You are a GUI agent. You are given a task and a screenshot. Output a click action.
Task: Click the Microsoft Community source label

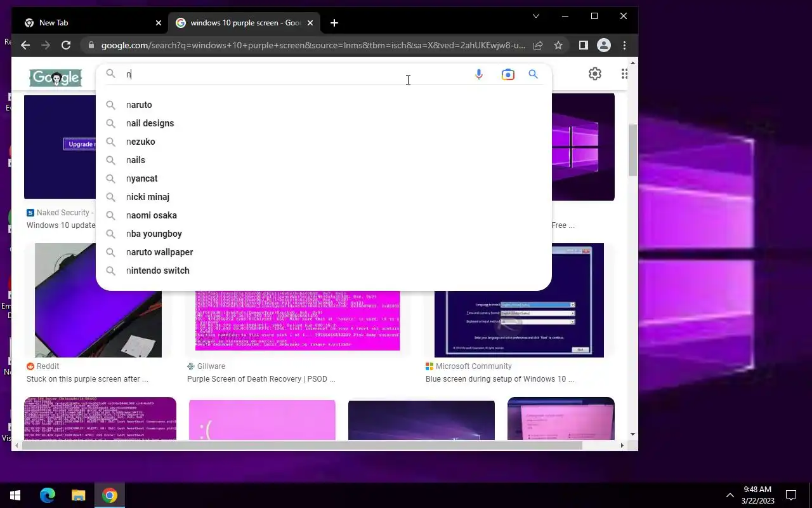click(473, 366)
